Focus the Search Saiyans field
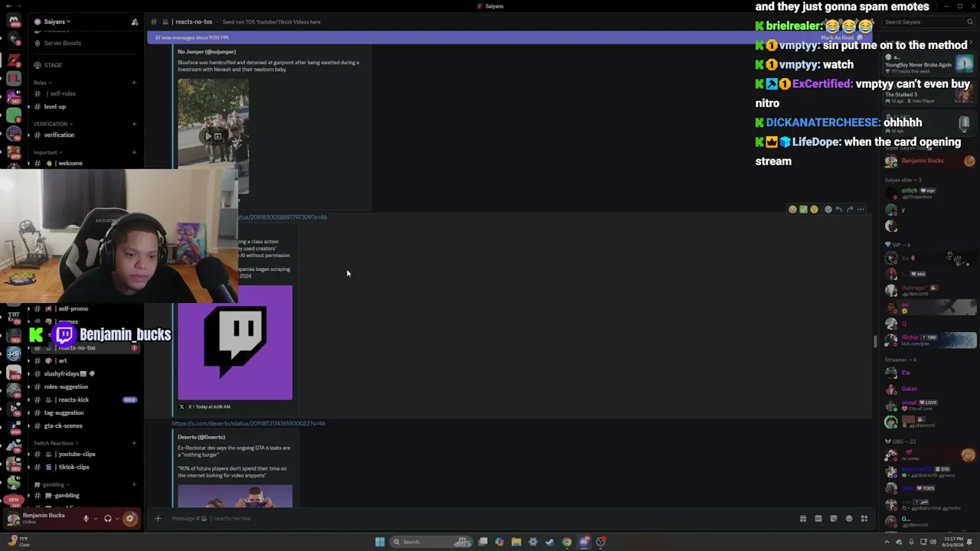 click(x=927, y=22)
